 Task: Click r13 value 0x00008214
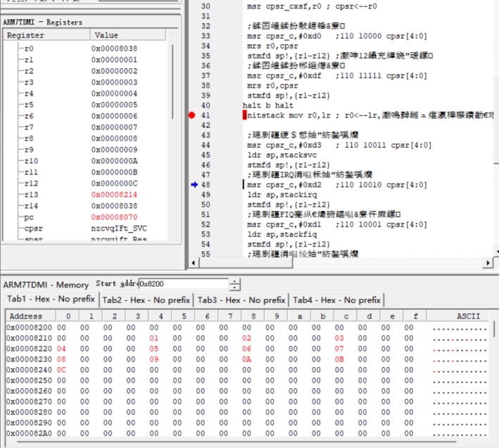point(114,195)
